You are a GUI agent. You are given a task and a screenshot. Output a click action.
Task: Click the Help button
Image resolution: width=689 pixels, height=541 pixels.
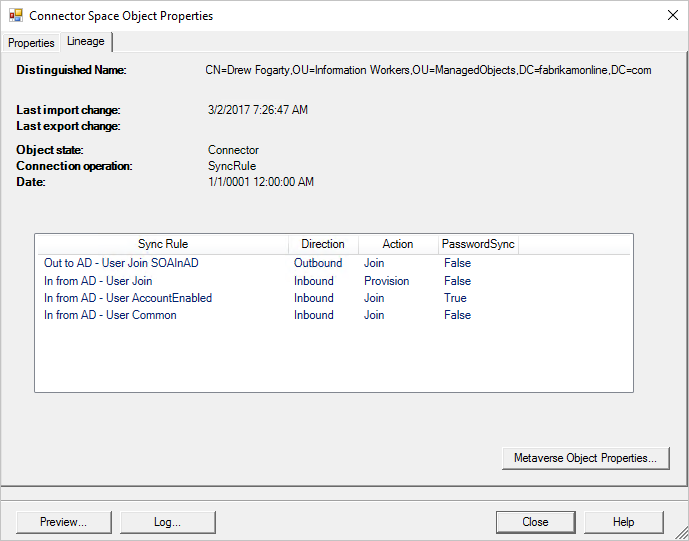623,522
